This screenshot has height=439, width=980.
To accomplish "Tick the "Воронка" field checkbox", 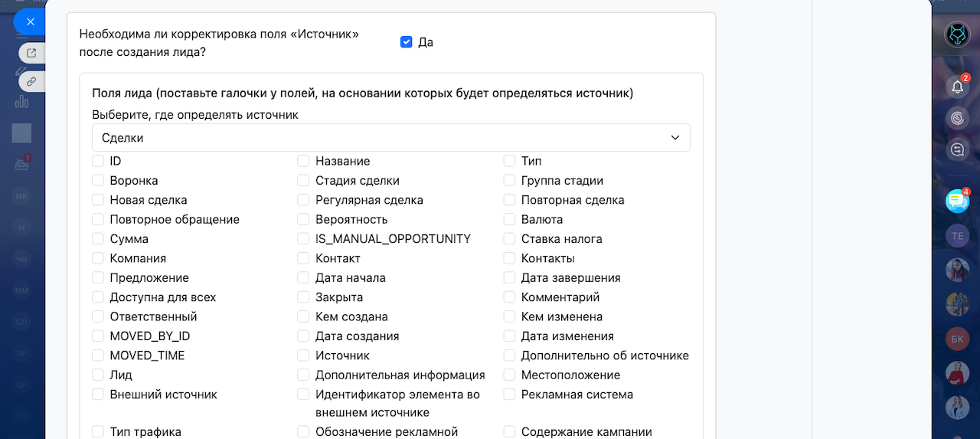I will (x=98, y=181).
